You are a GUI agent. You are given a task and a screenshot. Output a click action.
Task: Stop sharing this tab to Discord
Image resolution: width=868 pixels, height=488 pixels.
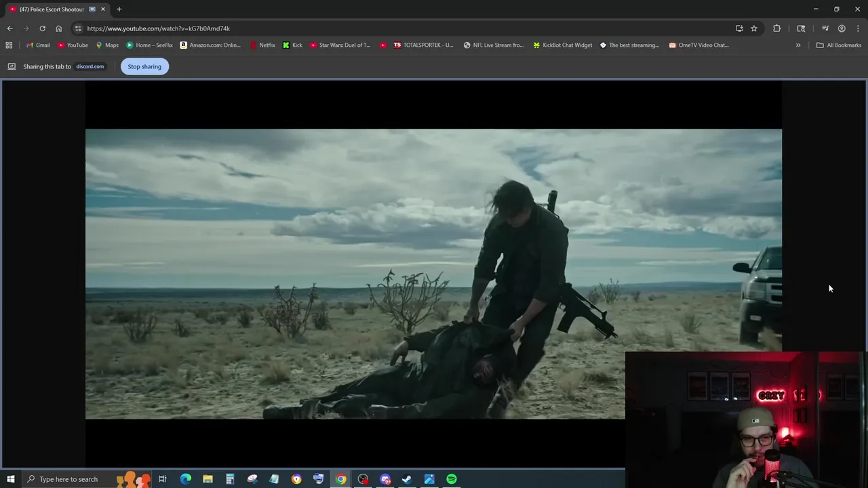click(x=144, y=66)
